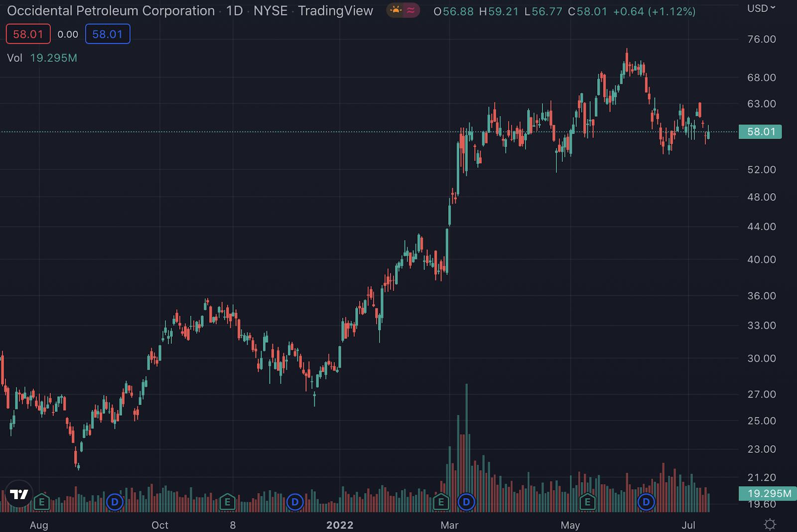Click the 36.00 price axis label

[x=762, y=295]
